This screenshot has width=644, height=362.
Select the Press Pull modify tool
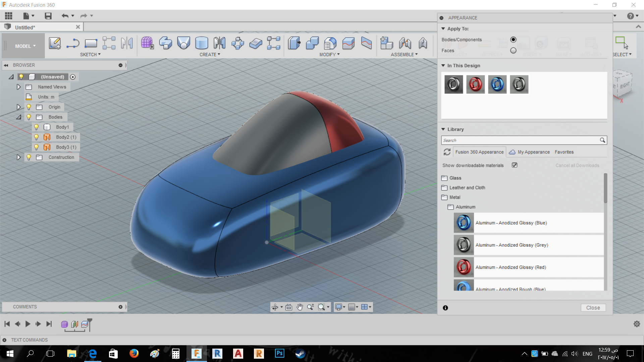tap(294, 43)
